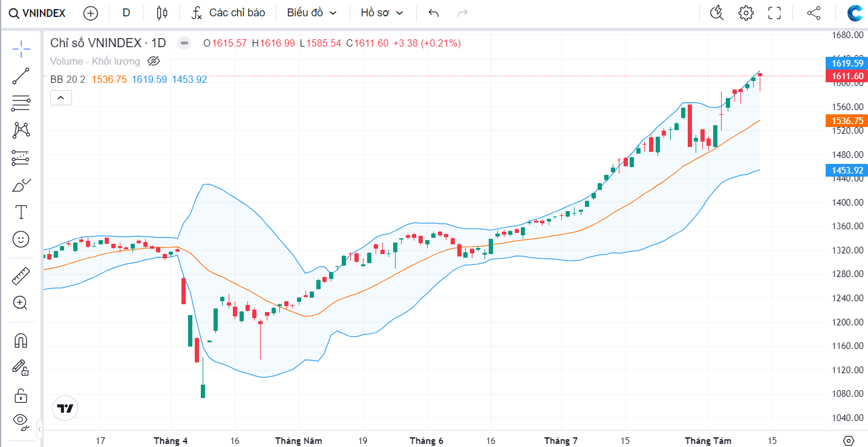Select the trend line drawing tool

[x=21, y=76]
